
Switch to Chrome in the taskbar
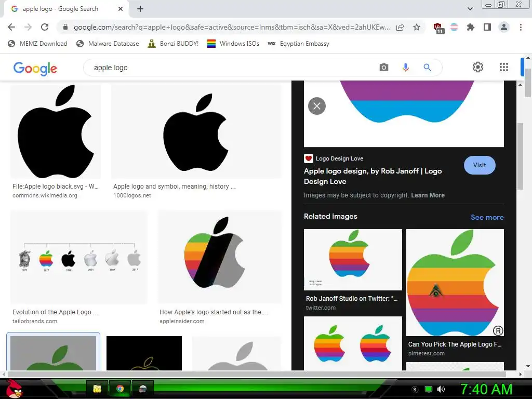point(120,389)
